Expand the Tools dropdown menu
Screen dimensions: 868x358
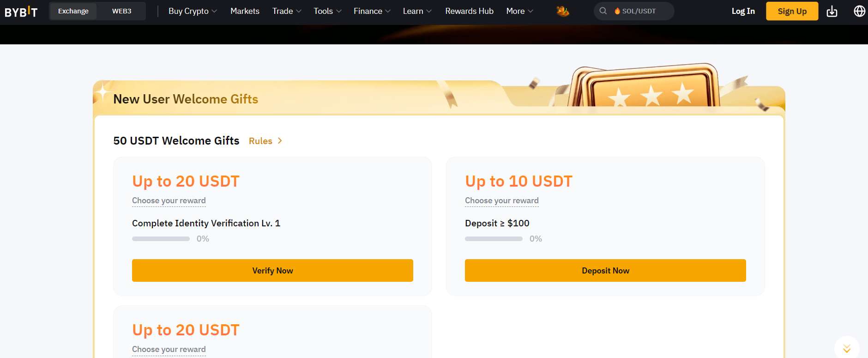click(327, 11)
